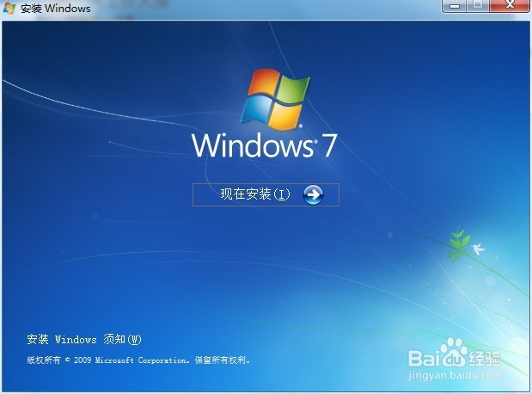
Task: Close the 安装 Windows window
Action: click(x=510, y=5)
